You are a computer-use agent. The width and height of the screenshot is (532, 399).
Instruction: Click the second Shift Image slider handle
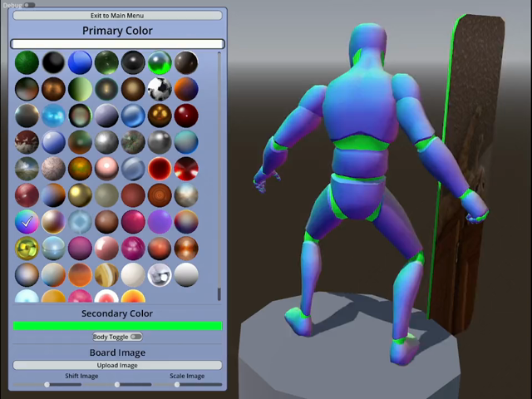[117, 385]
